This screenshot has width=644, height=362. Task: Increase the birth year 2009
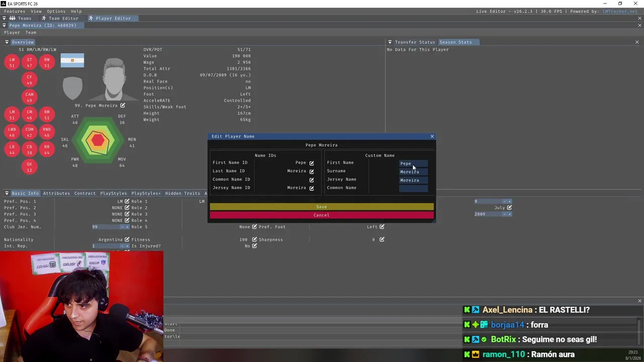(510, 214)
